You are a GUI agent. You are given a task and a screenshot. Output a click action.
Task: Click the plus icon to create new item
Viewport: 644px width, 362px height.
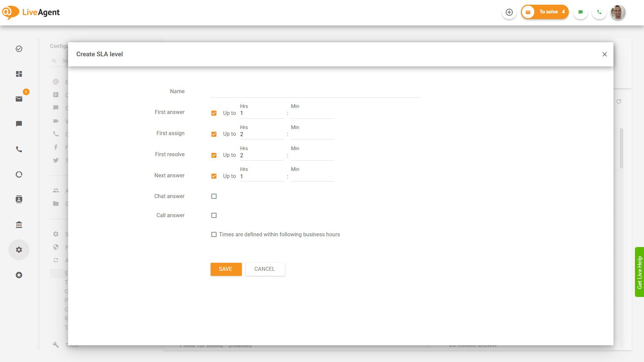(509, 12)
